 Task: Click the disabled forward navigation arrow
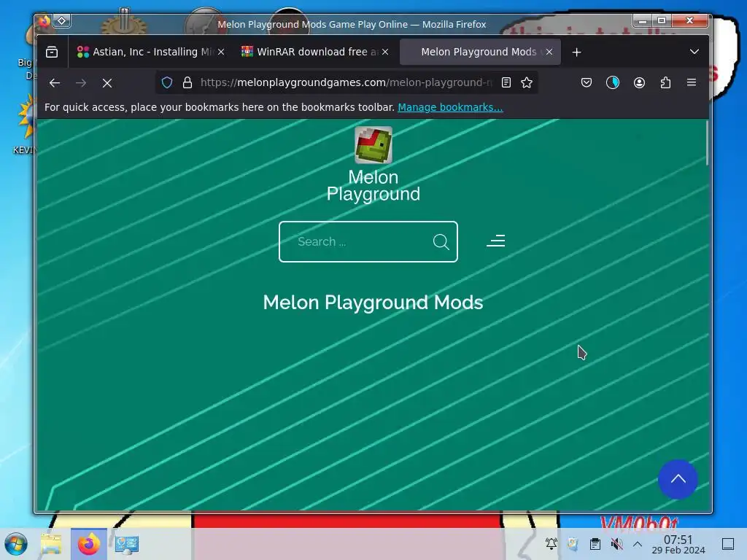[81, 83]
